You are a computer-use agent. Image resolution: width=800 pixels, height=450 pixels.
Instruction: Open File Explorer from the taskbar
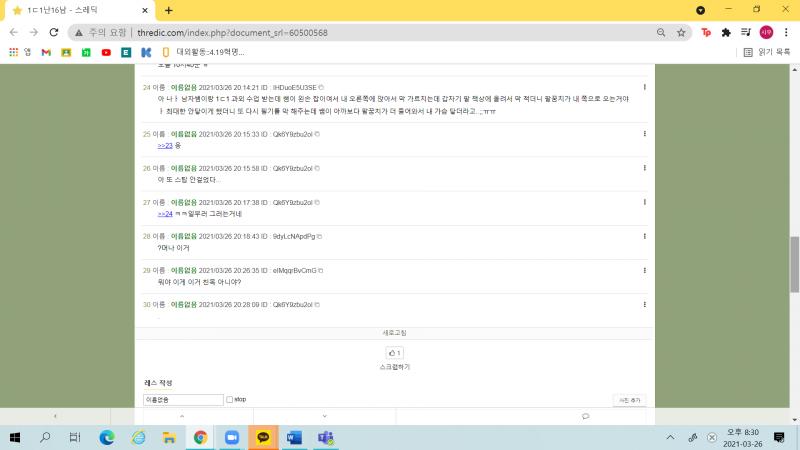[169, 437]
